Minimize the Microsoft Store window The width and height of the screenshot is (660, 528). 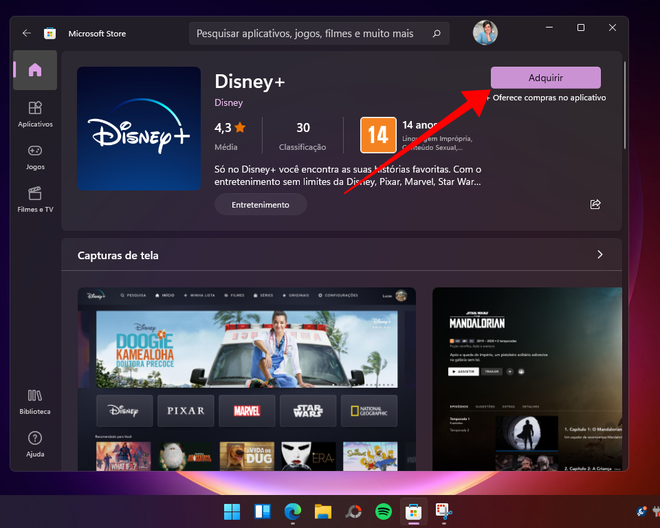[549, 27]
